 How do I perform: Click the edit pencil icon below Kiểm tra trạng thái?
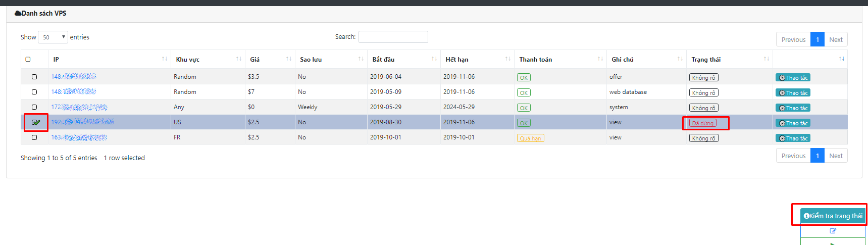tap(833, 231)
